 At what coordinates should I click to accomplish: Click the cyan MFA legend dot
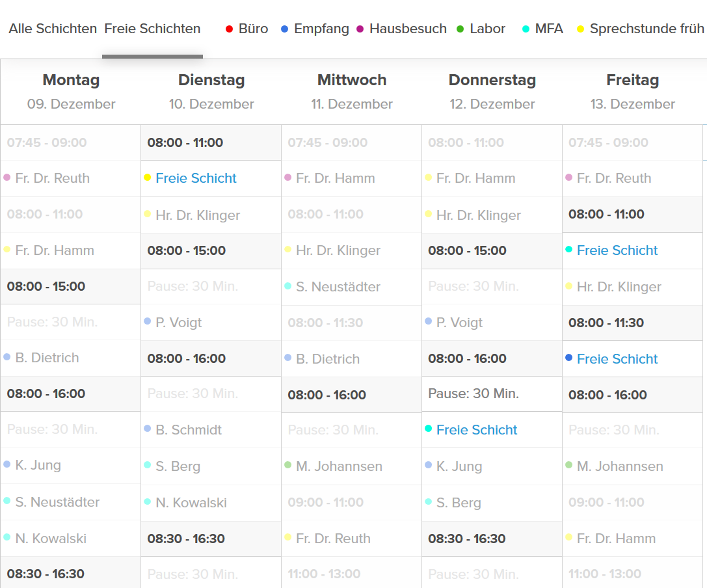(526, 29)
